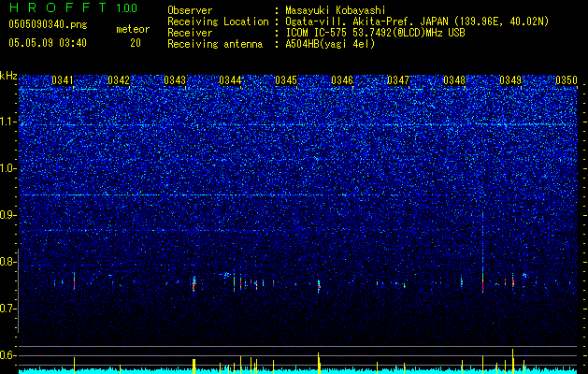Click the date stamp 05.05.09 03:40
The width and height of the screenshot is (588, 374).
(48, 43)
